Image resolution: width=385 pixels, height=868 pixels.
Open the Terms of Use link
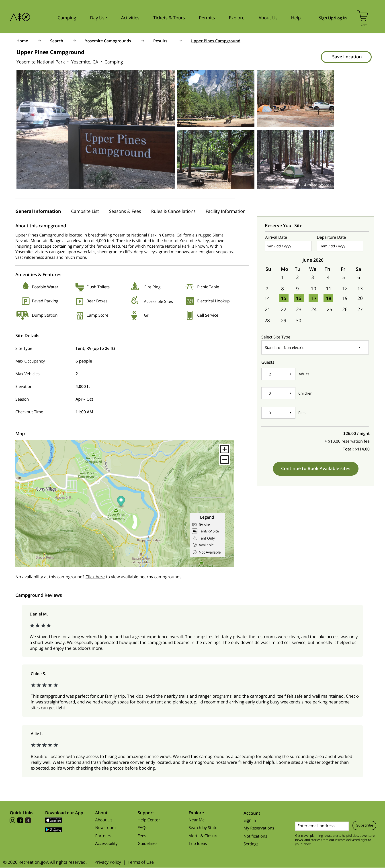[141, 862]
